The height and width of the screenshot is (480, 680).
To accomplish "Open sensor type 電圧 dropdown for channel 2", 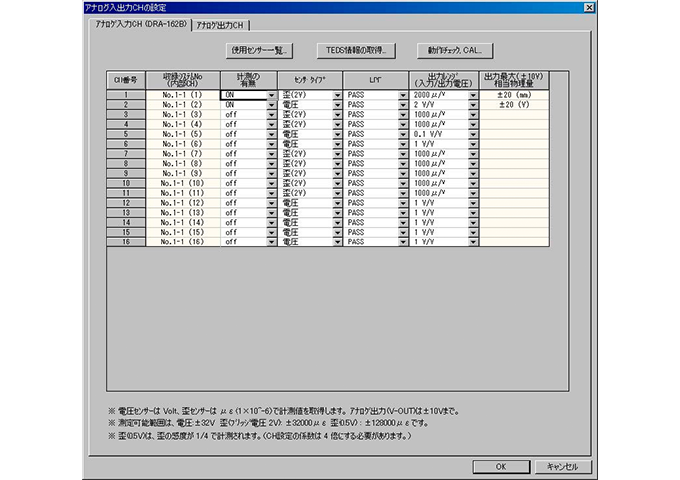I will [x=337, y=105].
